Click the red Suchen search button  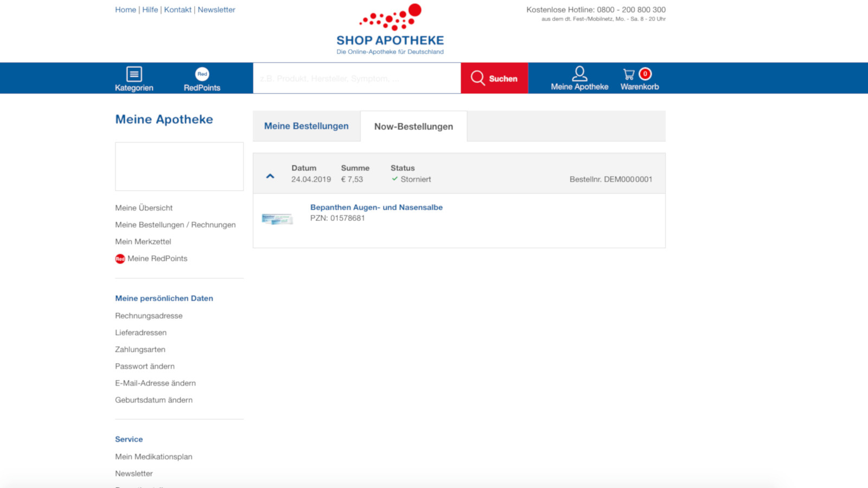click(x=494, y=78)
